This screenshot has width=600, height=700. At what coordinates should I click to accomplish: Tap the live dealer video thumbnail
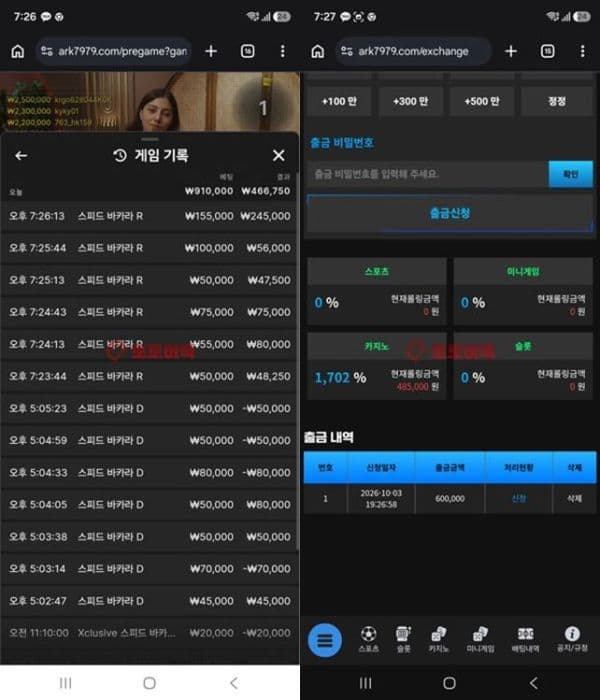[x=150, y=102]
